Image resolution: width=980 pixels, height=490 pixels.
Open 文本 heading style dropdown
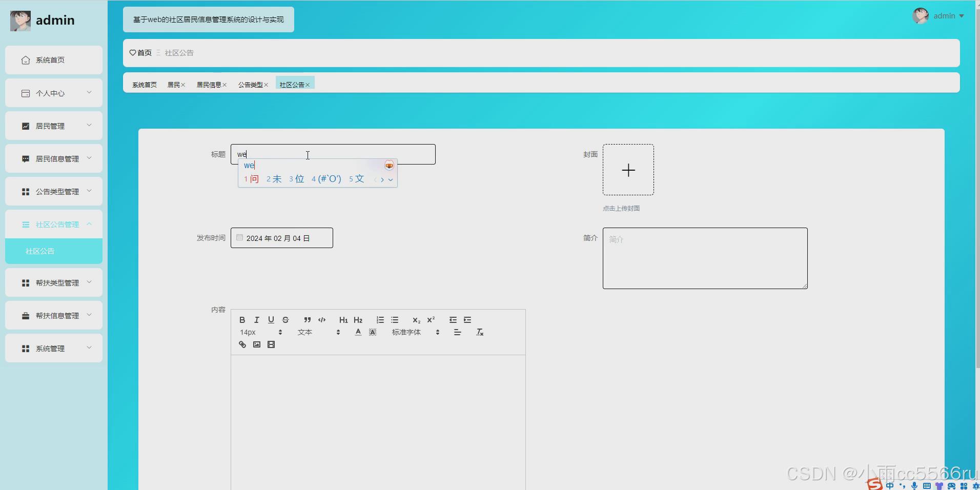tap(318, 332)
